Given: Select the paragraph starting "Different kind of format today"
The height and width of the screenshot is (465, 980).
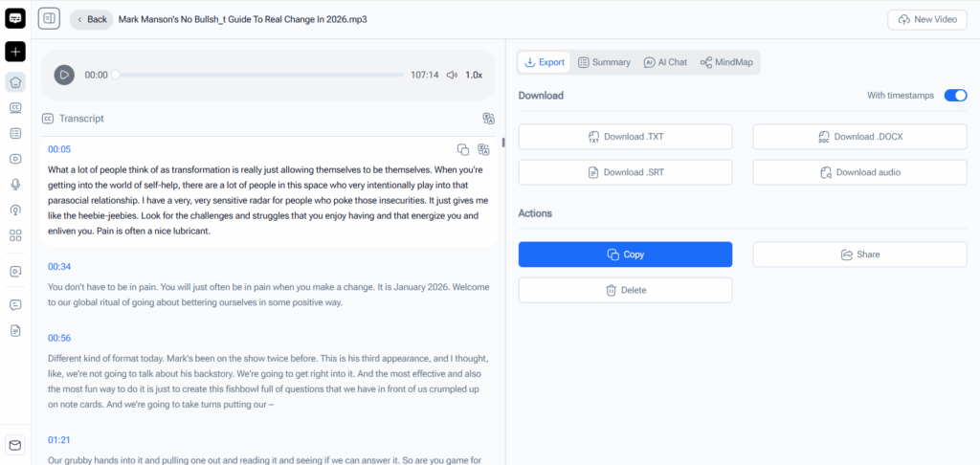Looking at the screenshot, I should click(x=267, y=382).
